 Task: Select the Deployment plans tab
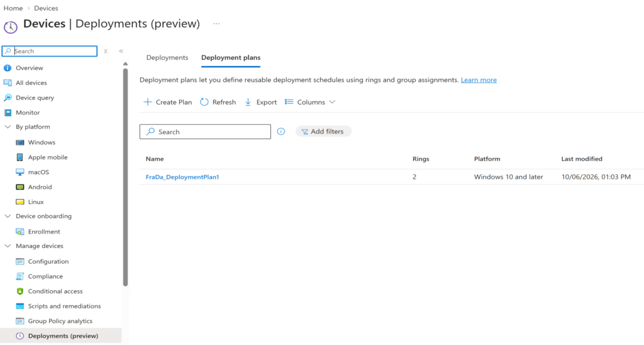point(231,57)
